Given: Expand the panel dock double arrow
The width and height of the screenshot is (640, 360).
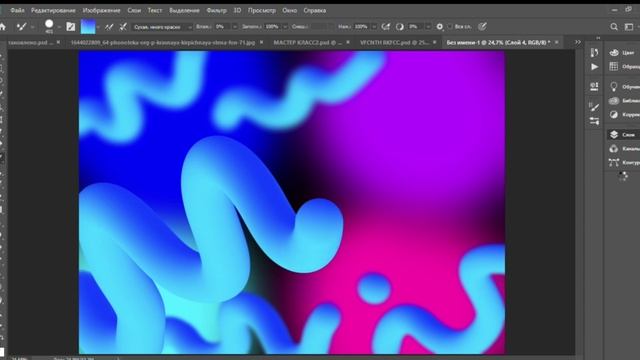Looking at the screenshot, I should pos(598,38).
